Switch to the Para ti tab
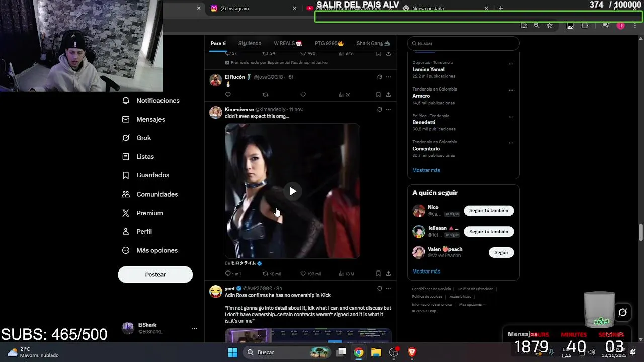644x362 pixels. tap(218, 43)
